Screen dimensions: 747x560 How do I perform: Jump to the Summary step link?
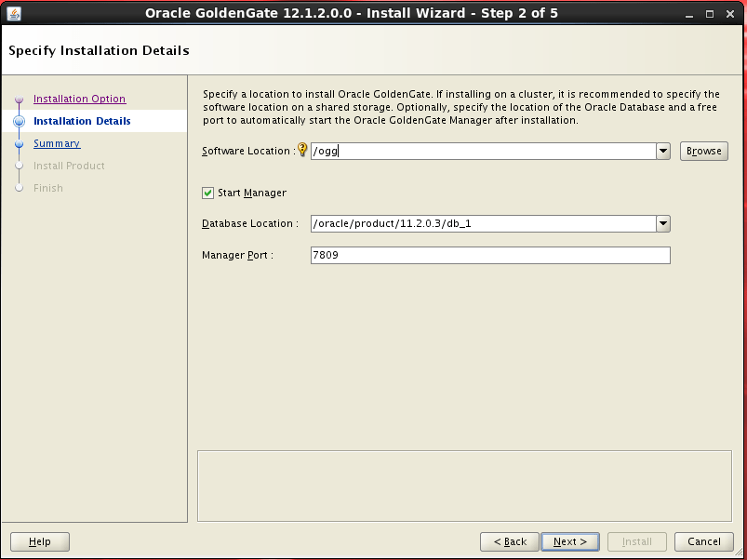click(57, 143)
